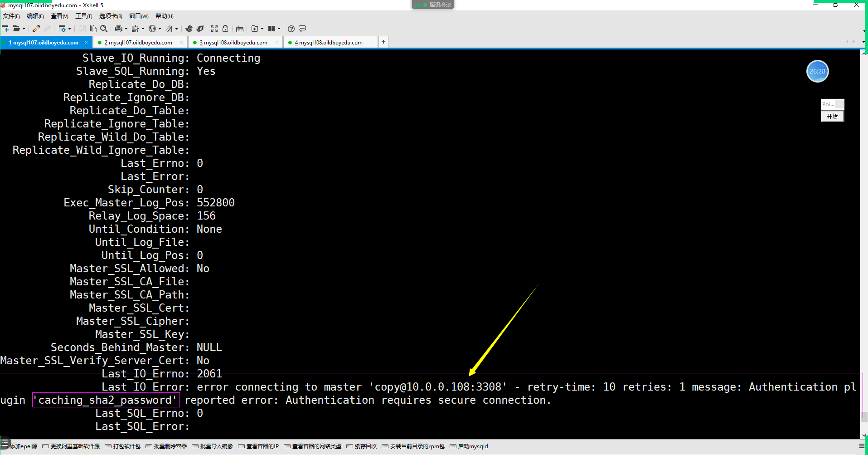The width and height of the screenshot is (868, 455).
Task: Click the Print icon in toolbar
Action: point(118,29)
